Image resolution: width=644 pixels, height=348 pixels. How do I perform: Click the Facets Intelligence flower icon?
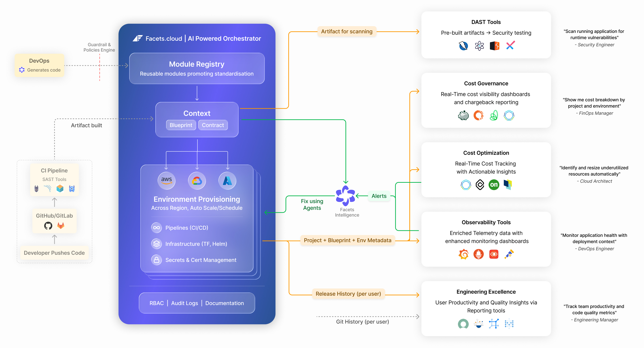[345, 196]
